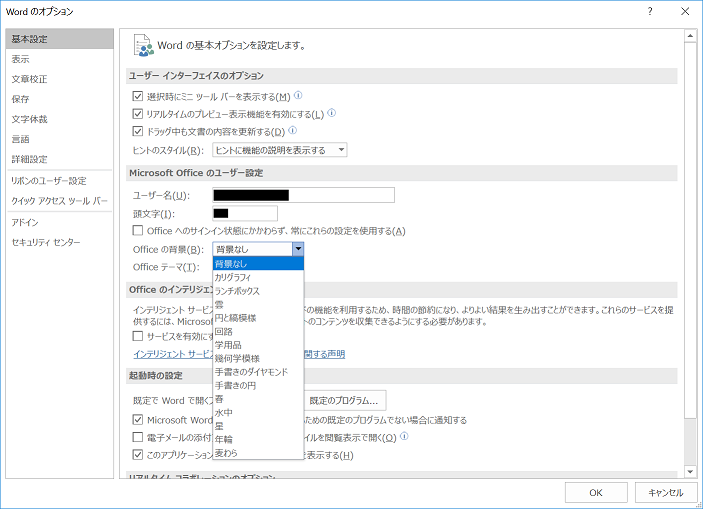Open the 文字体裁 category
Viewport: 703px width, 509px height.
60,119
